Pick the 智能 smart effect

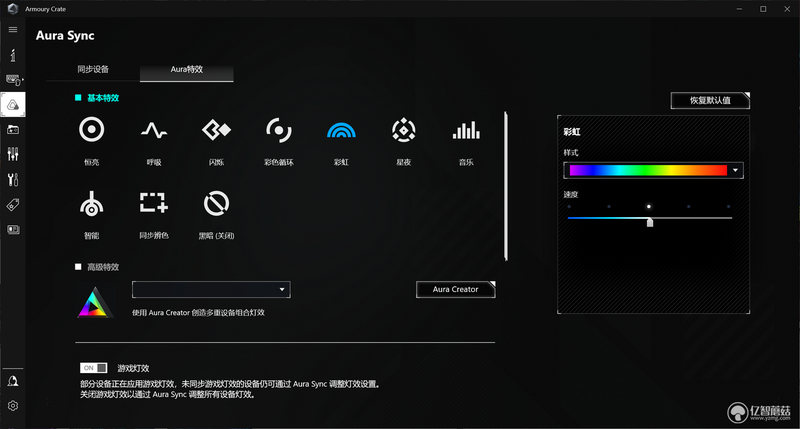tap(91, 204)
